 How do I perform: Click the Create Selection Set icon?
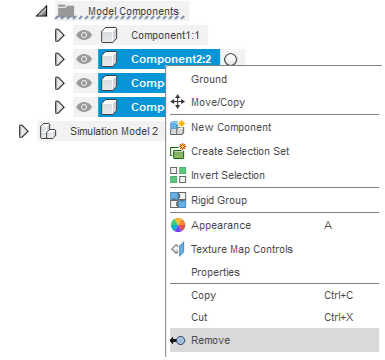click(178, 151)
